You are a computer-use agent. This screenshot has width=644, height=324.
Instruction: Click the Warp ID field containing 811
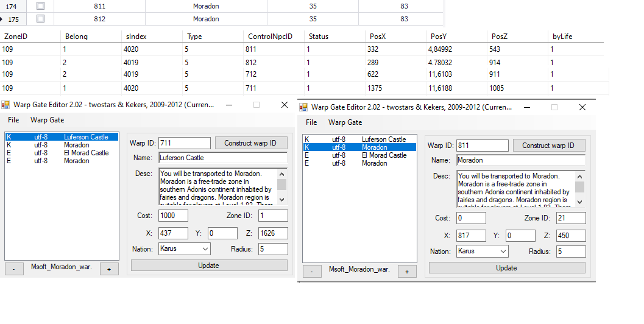click(x=482, y=146)
